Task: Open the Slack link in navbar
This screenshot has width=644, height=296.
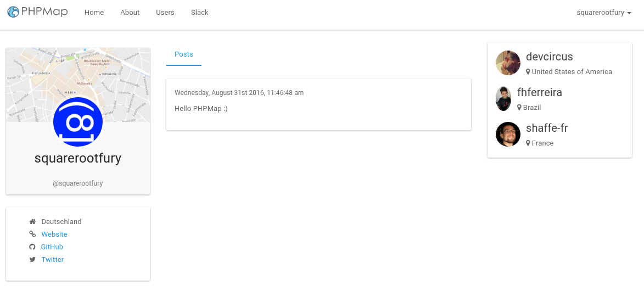Action: (x=200, y=13)
